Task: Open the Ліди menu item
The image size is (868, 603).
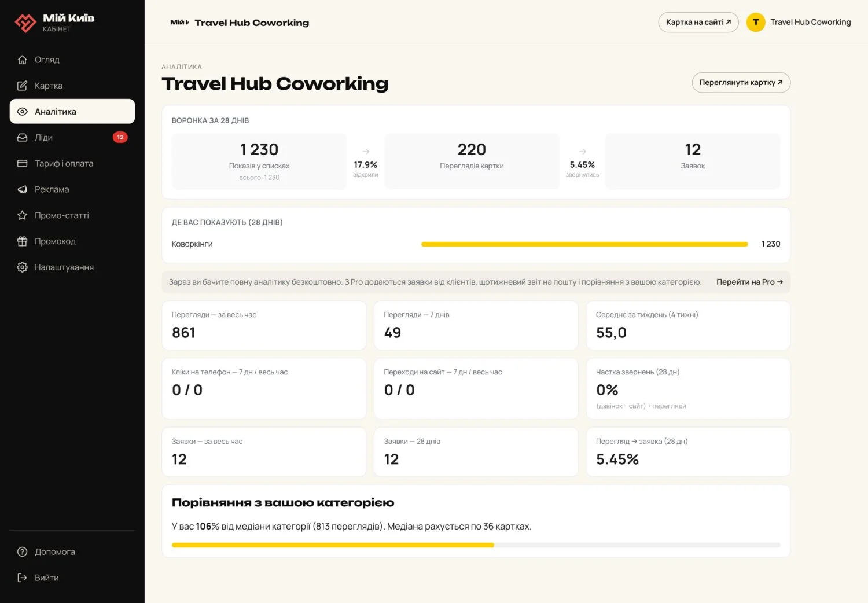Action: tap(72, 138)
